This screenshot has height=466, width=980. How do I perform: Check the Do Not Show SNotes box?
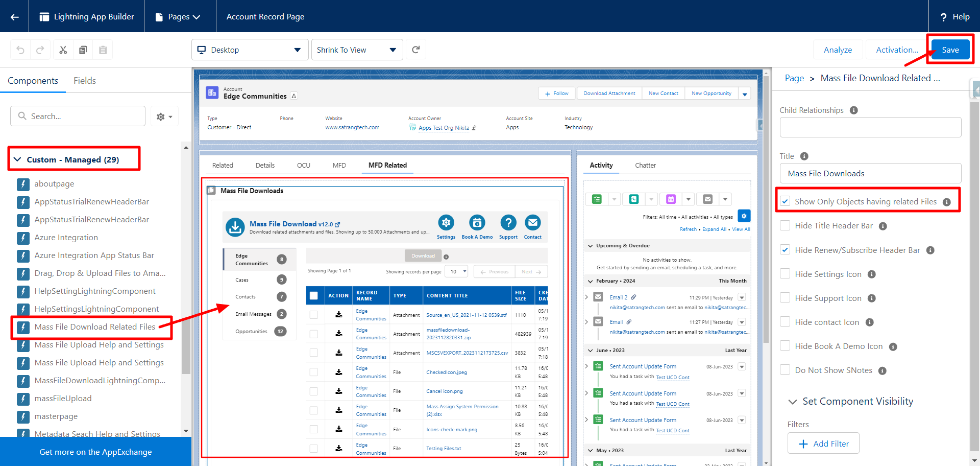(785, 370)
